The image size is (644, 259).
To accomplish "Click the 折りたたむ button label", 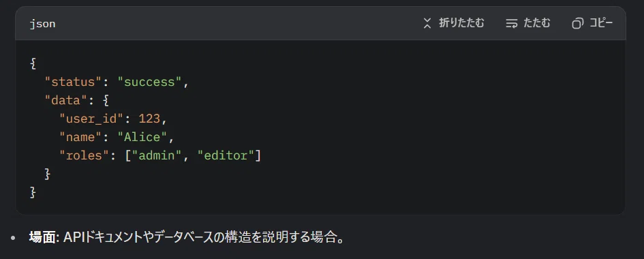I will coord(461,23).
